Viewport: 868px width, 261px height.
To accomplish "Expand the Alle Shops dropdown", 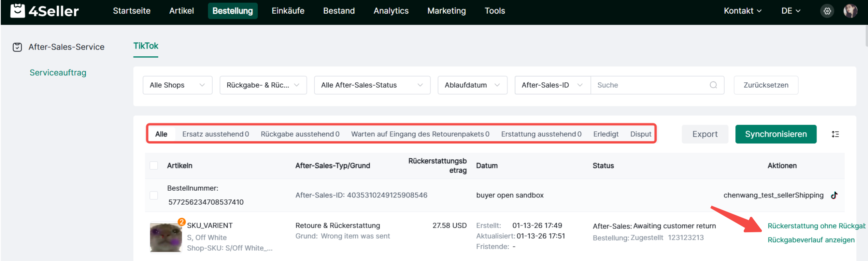I will pos(177,85).
